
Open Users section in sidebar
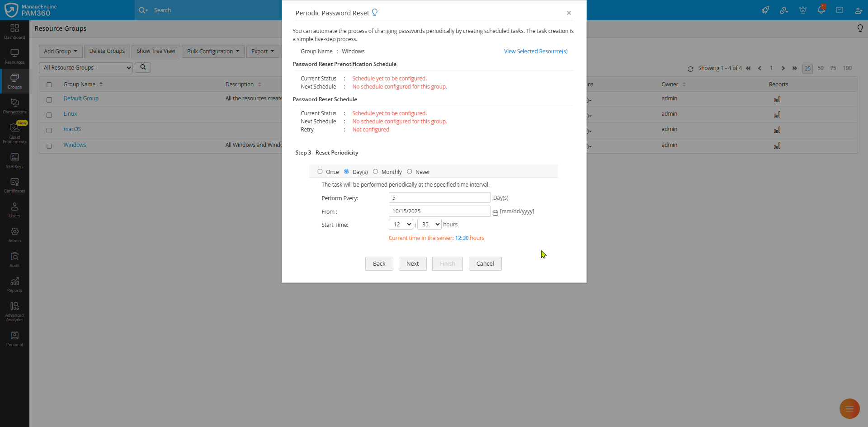(x=14, y=210)
